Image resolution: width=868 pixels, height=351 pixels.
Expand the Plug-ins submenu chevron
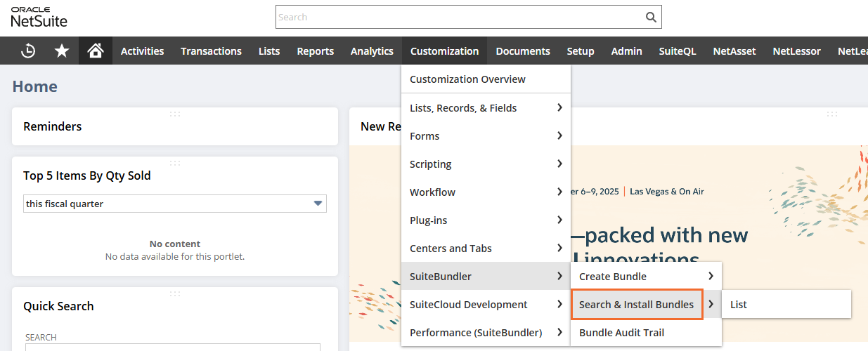coord(559,220)
